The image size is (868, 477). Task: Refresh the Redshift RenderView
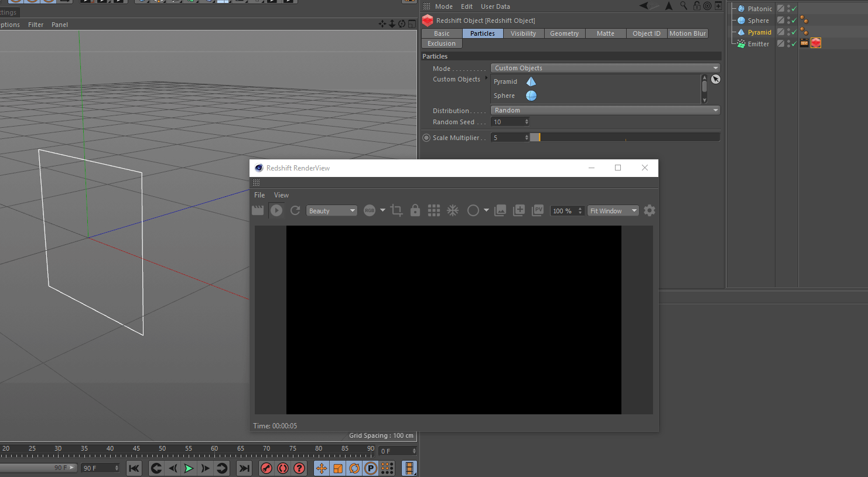[295, 210]
